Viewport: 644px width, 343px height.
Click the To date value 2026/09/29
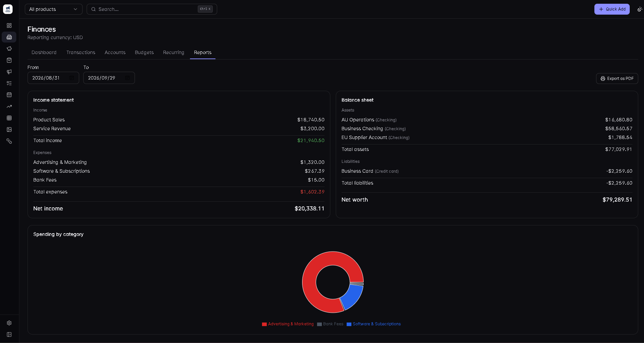coord(102,78)
